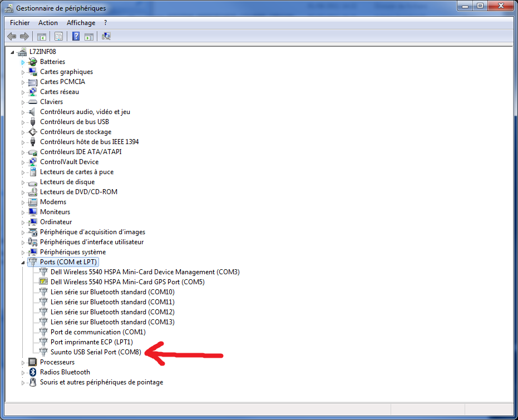Click the show/hide console tree icon

(41, 37)
